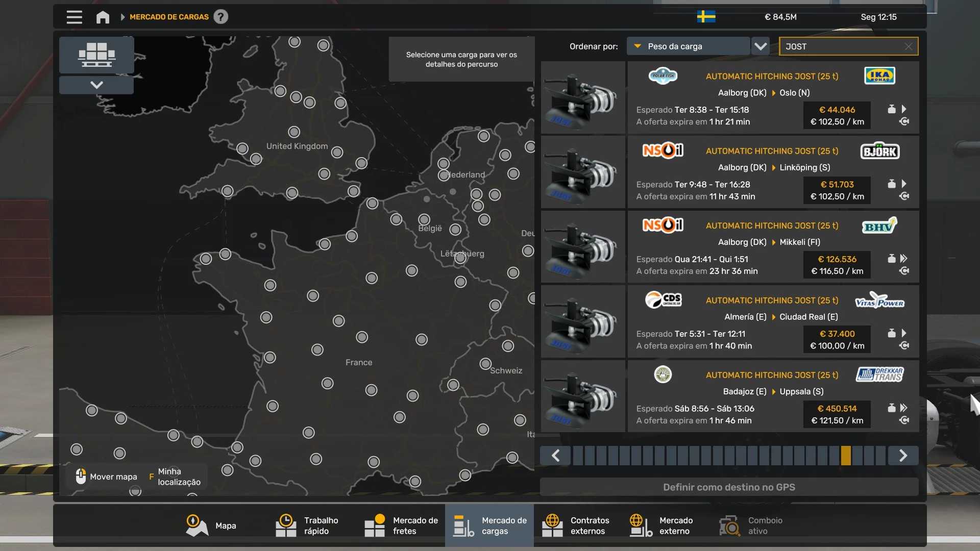Go to the home screen icon

point(103,17)
